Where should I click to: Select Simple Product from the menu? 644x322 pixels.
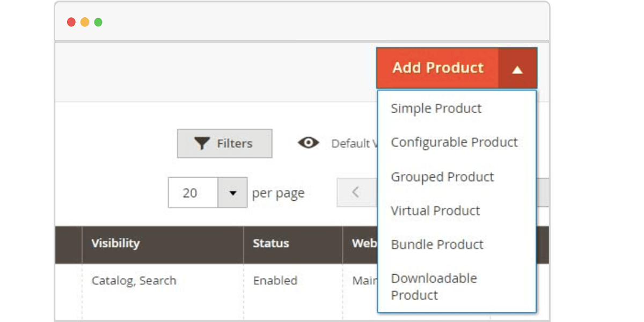[436, 108]
